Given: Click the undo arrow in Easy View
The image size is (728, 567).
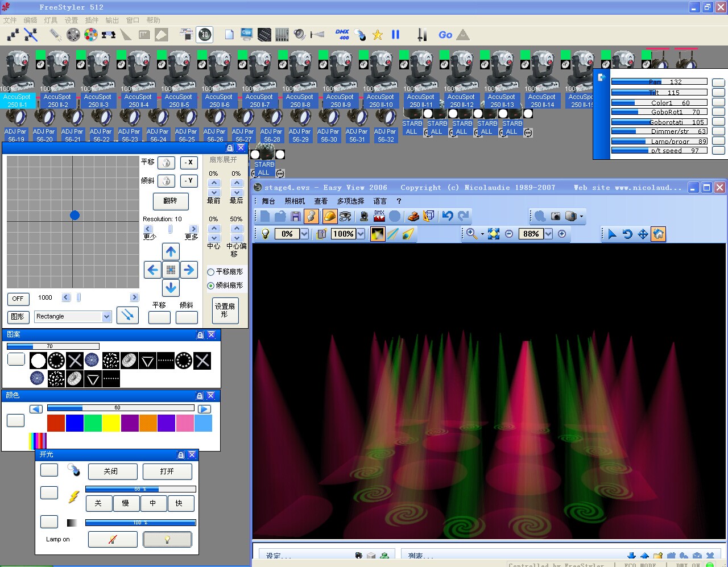Looking at the screenshot, I should [x=448, y=216].
